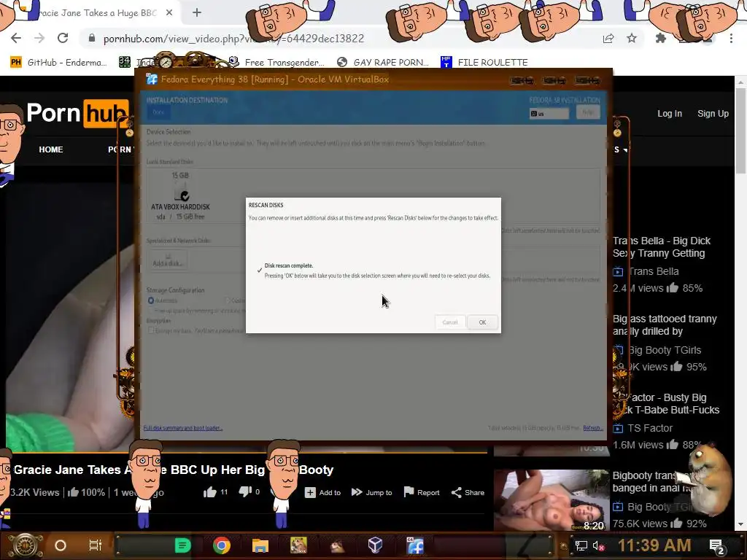View site information via the lock icon
The width and height of the screenshot is (747, 560).
tap(92, 38)
